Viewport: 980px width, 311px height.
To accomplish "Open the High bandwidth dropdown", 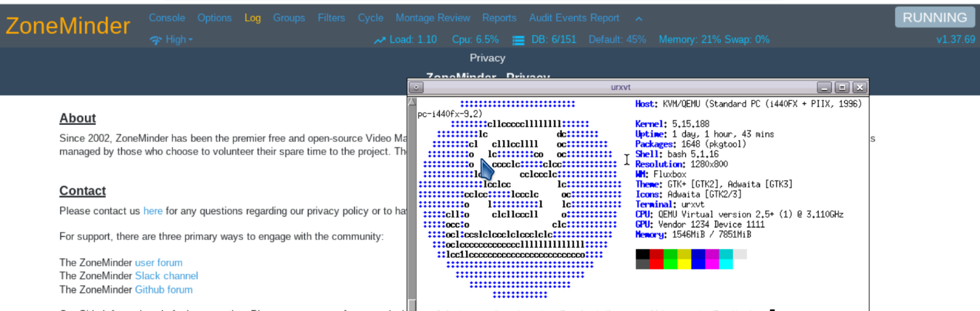I will click(179, 39).
